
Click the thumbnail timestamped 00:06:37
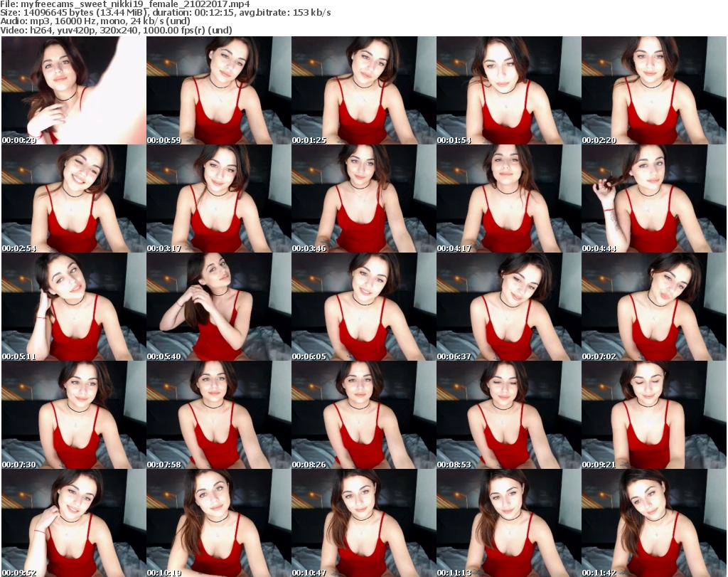click(x=509, y=307)
